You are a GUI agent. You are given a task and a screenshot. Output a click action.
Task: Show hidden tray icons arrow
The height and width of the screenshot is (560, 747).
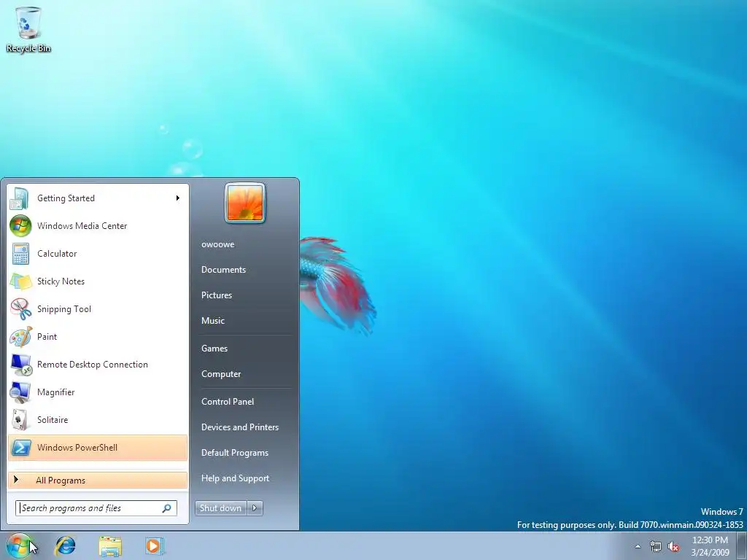pyautogui.click(x=638, y=547)
